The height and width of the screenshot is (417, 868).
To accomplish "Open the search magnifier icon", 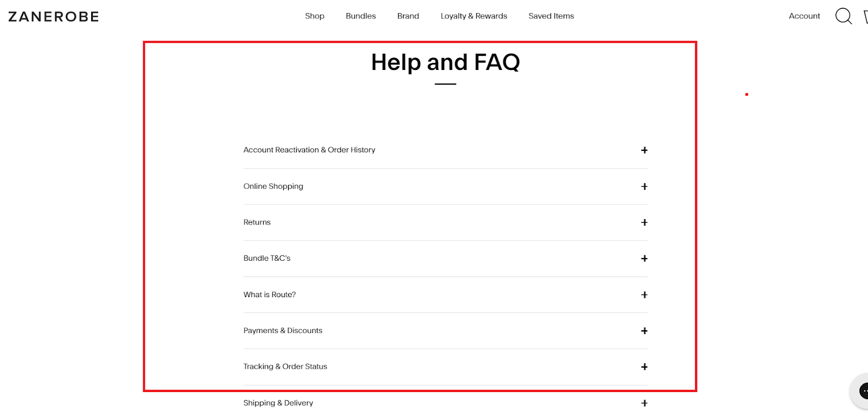I will click(844, 16).
